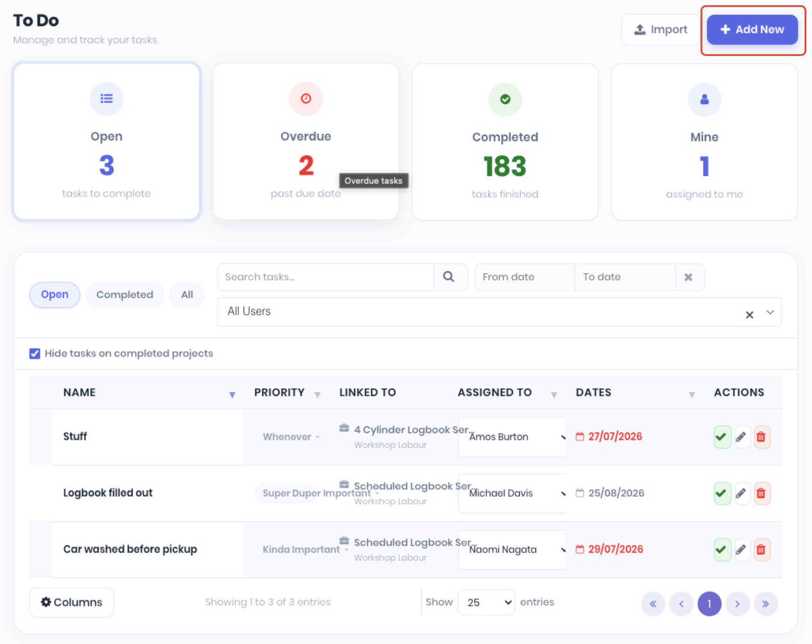The height and width of the screenshot is (644, 812).
Task: Edit the Logbook filled out task
Action: pyautogui.click(x=742, y=493)
